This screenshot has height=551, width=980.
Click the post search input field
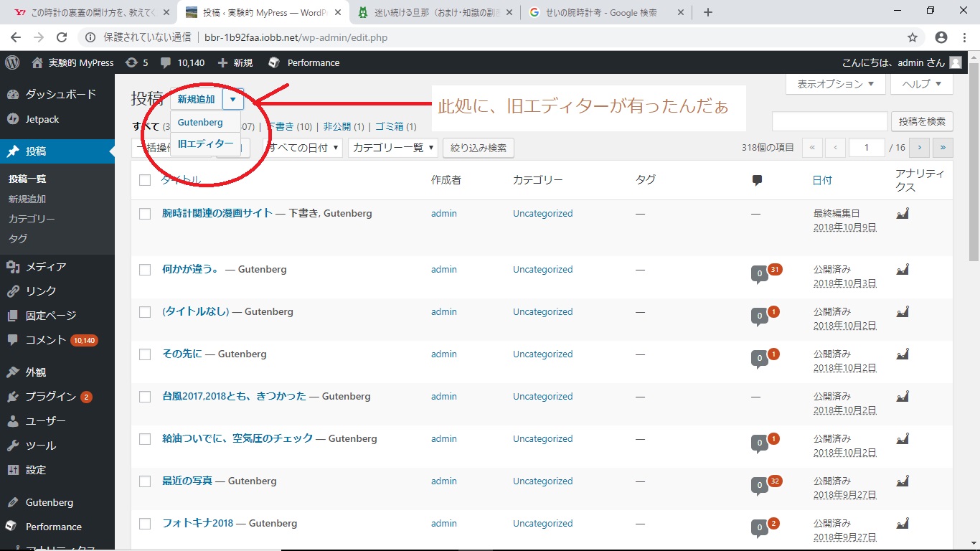coord(829,121)
